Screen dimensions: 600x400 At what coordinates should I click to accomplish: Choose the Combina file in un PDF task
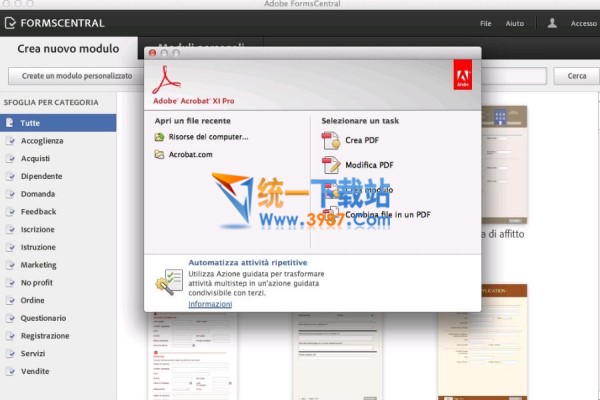[388, 215]
